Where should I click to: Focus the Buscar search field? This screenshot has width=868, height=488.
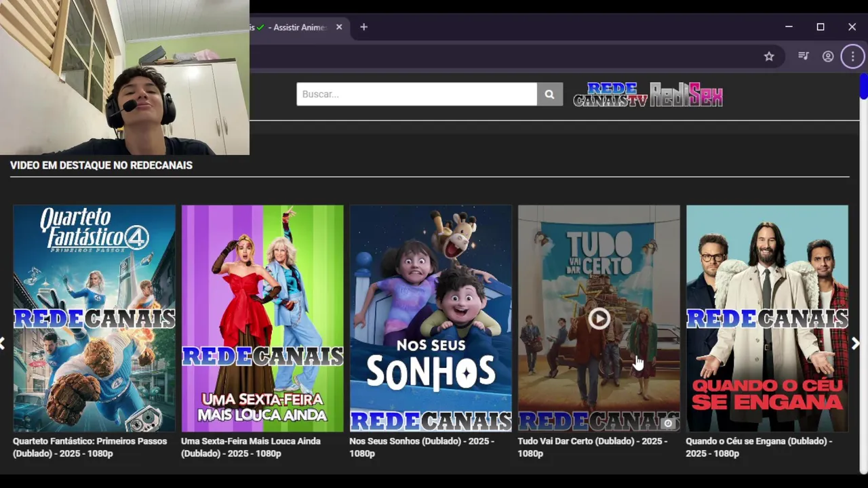click(416, 94)
